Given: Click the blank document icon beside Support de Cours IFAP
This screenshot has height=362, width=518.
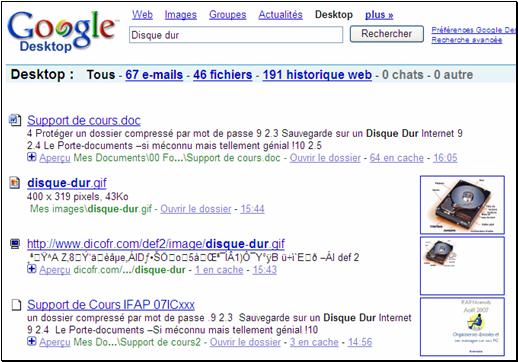Looking at the screenshot, I should [16, 305].
